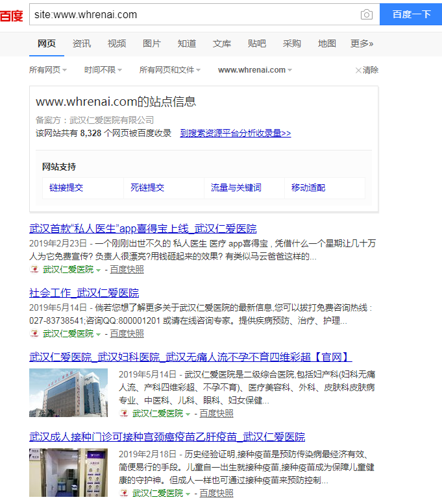
Task: Switch to the 视频 tab
Action: pos(117,43)
